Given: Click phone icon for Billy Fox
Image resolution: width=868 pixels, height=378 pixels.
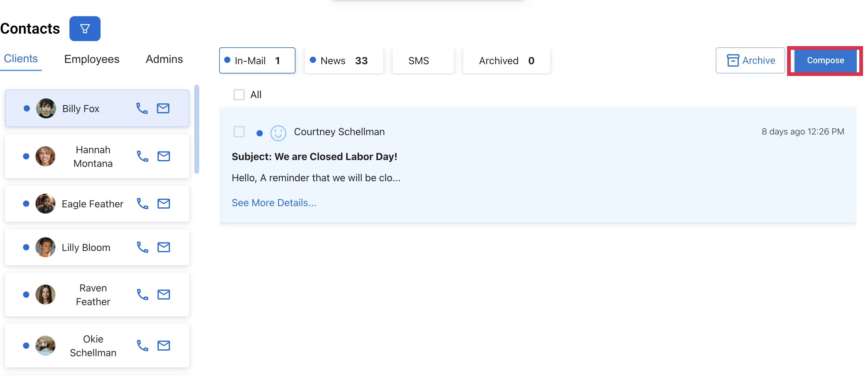Looking at the screenshot, I should click(142, 108).
